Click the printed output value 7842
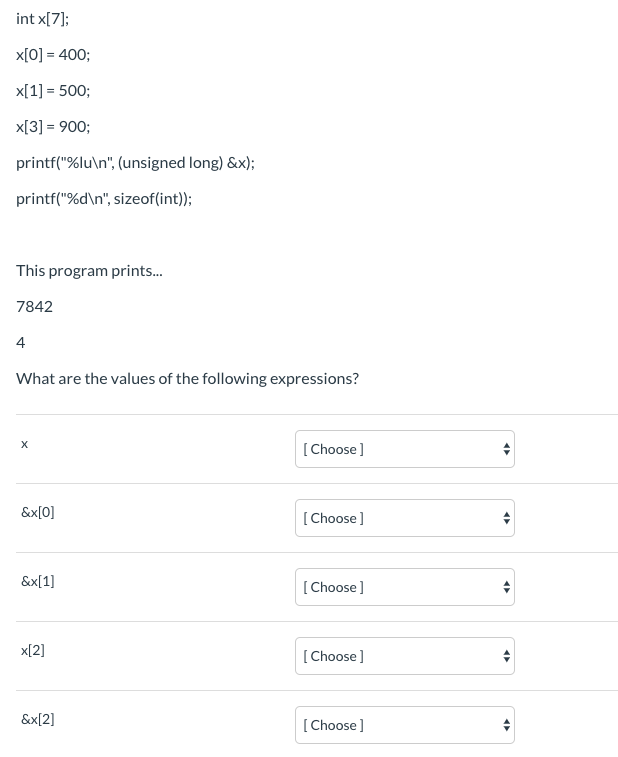The width and height of the screenshot is (618, 757). click(x=35, y=306)
